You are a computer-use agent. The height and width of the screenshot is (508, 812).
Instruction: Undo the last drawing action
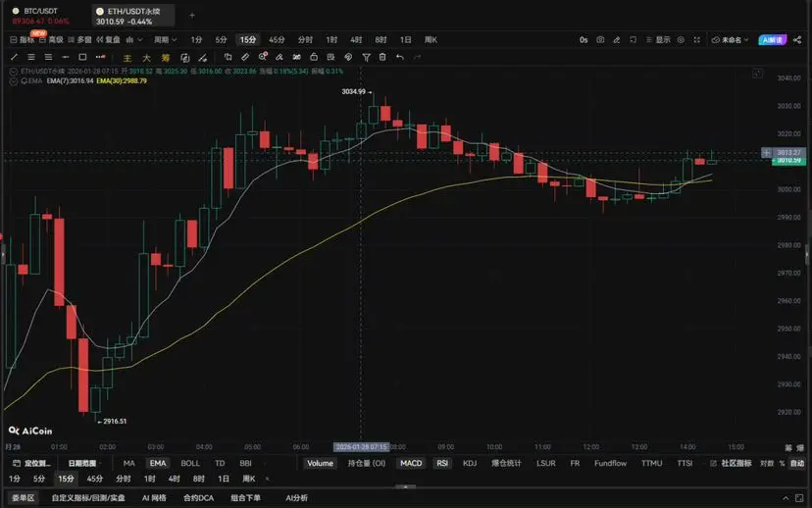pos(400,57)
